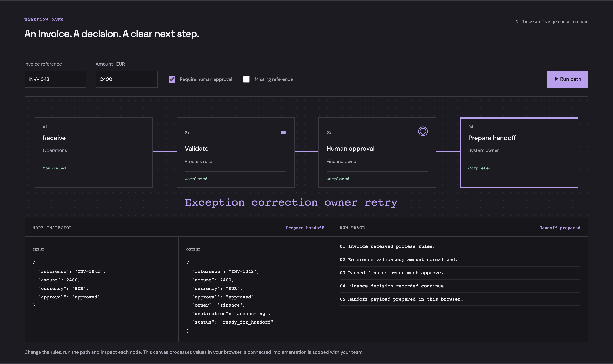The height and width of the screenshot is (364, 613).
Task: Select the Human approval node card
Action: [377, 152]
